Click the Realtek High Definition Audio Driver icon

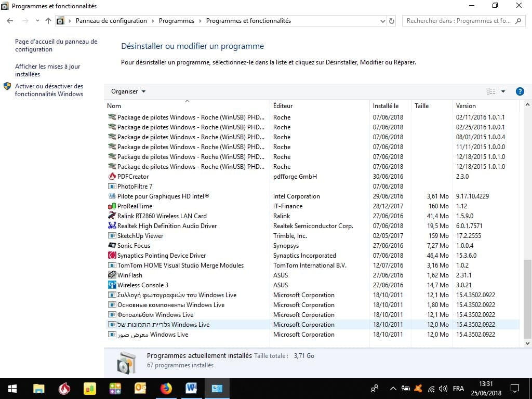[112, 225]
